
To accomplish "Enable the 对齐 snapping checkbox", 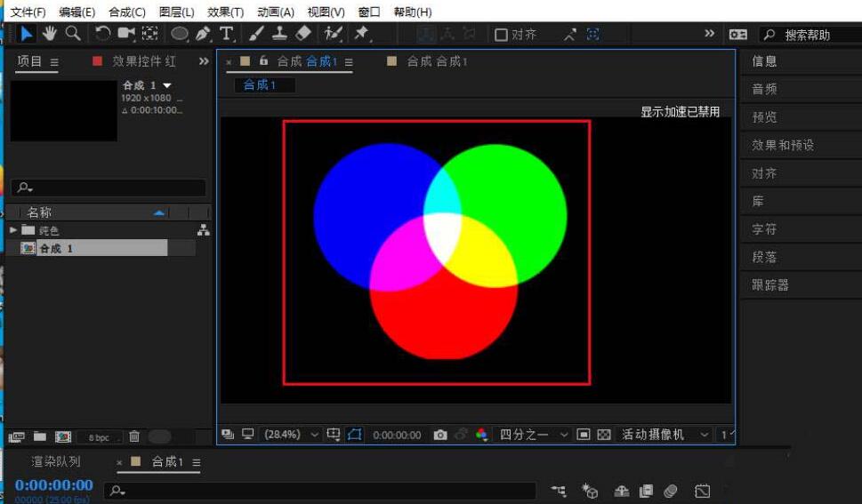I will 501,35.
